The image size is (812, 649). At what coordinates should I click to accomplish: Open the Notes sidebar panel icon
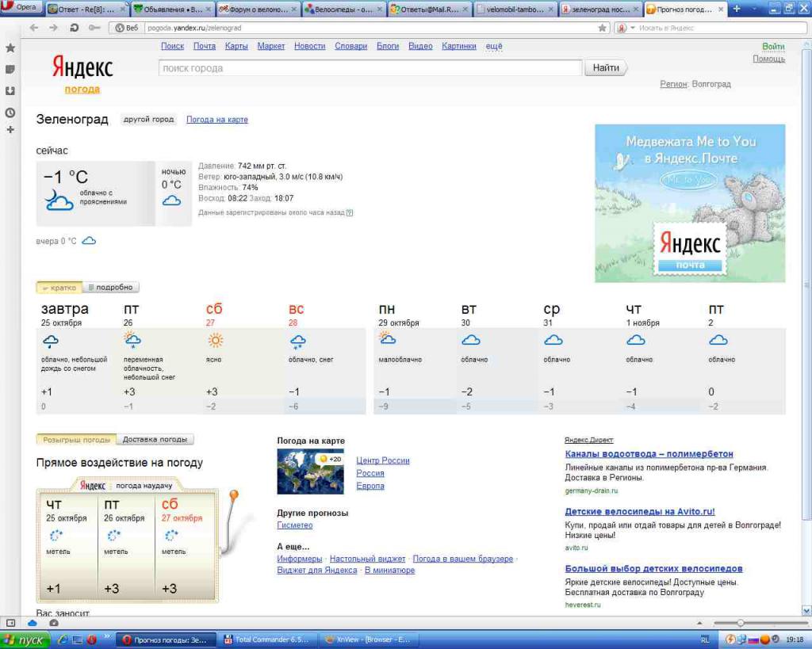pos(10,70)
